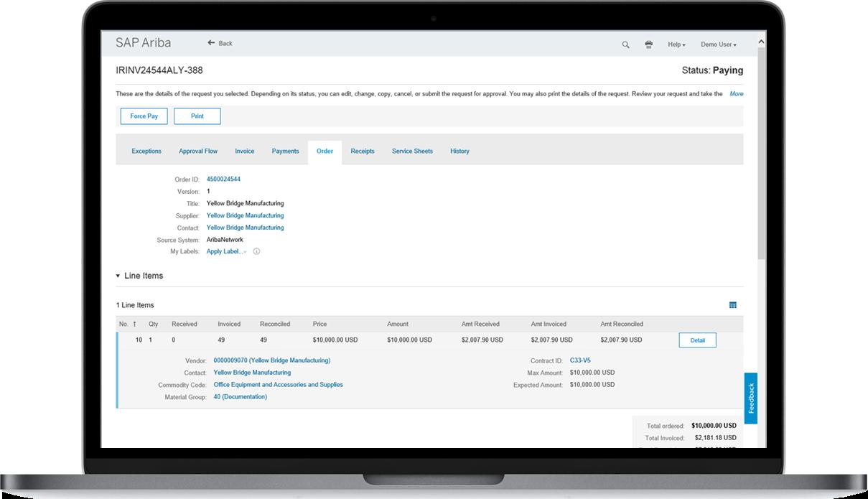This screenshot has width=868, height=499.
Task: Open Order ID 4500024544 link
Action: tap(223, 179)
